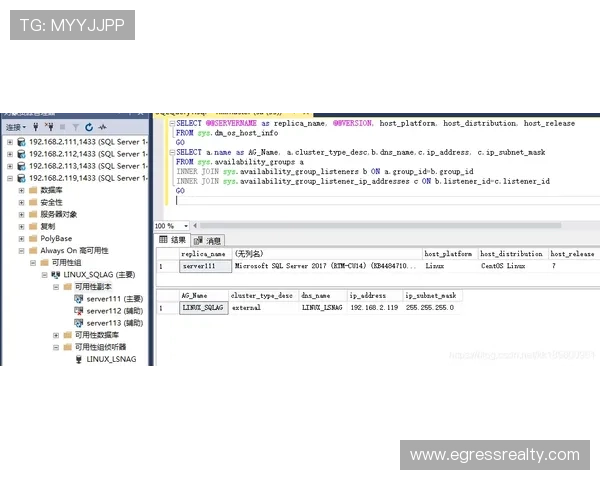Select the PolyBase tree item
Screen dimensions: 600x480
click(x=56, y=238)
